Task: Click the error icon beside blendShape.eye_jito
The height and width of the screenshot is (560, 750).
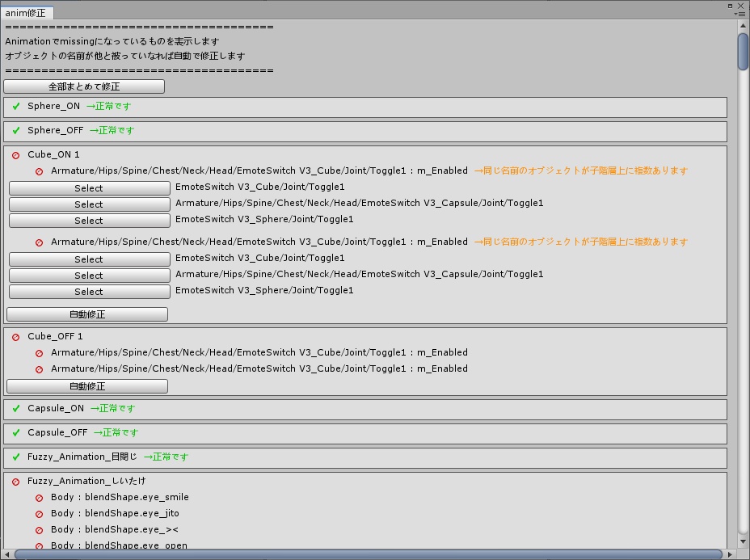Action: (38, 514)
